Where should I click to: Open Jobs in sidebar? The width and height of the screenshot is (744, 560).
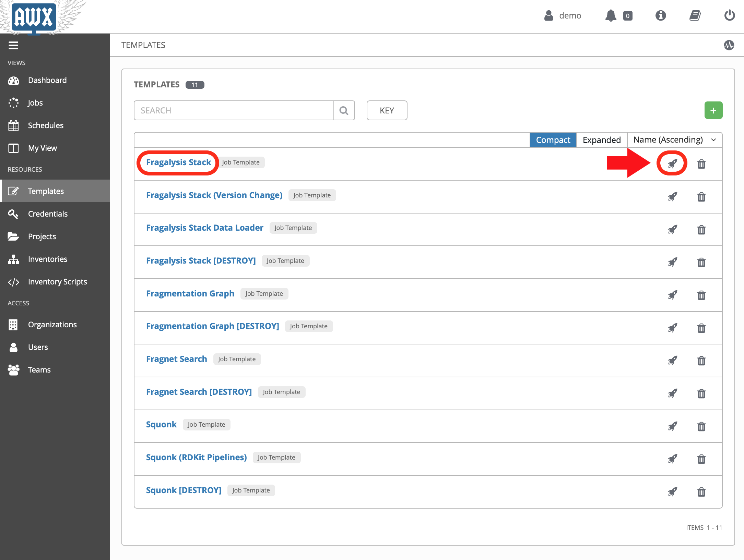55,103
